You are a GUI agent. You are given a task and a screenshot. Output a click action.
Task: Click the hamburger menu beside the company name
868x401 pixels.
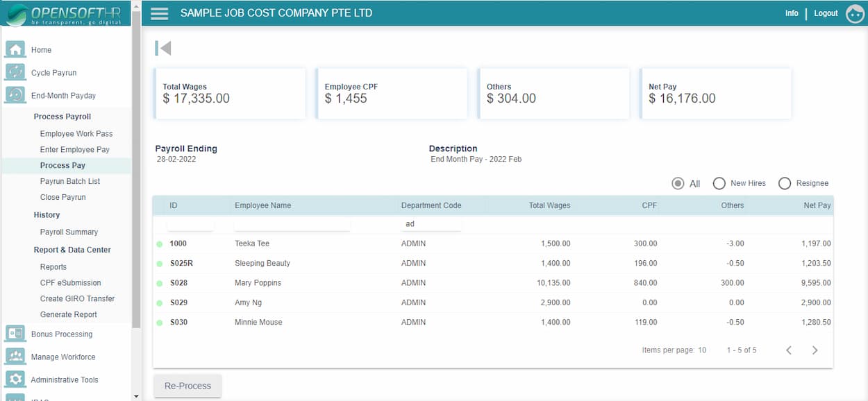pos(159,12)
